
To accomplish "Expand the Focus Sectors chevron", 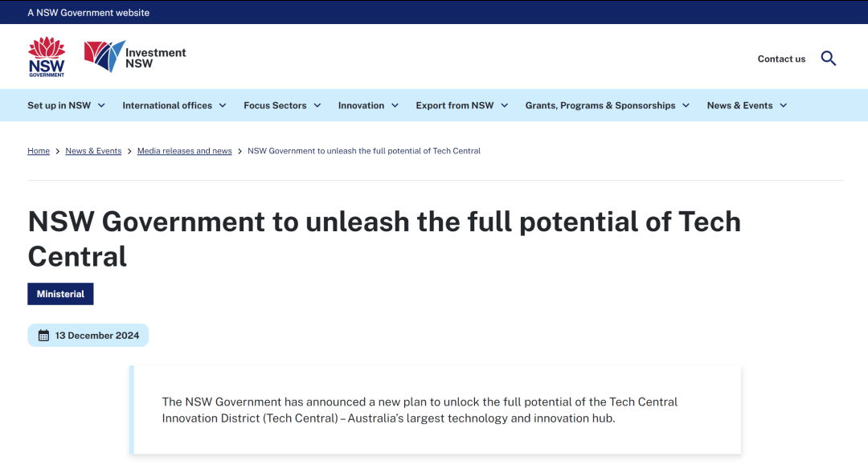I will coord(317,105).
